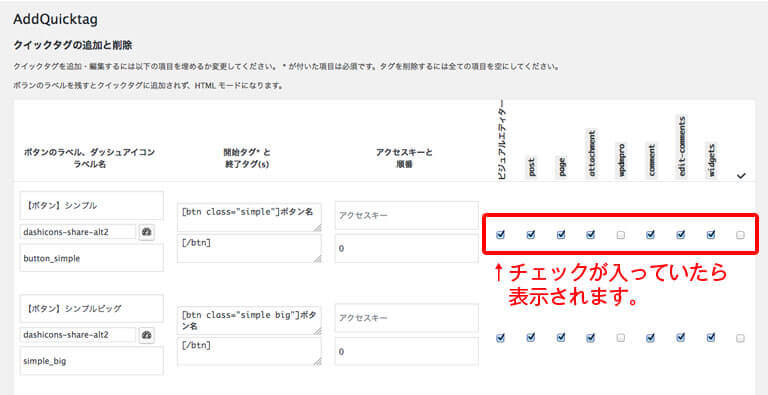The height and width of the screenshot is (395, 768).
Task: Click the [btn class="simple"] start tag field
Action: click(249, 217)
